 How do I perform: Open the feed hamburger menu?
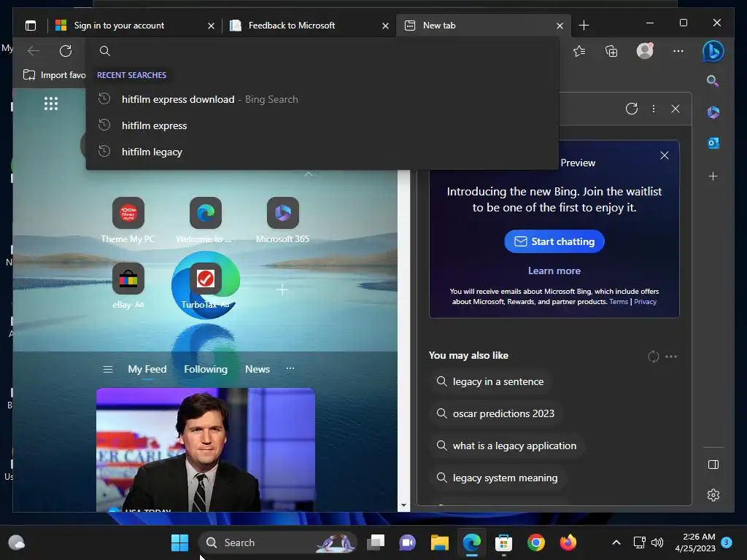108,370
